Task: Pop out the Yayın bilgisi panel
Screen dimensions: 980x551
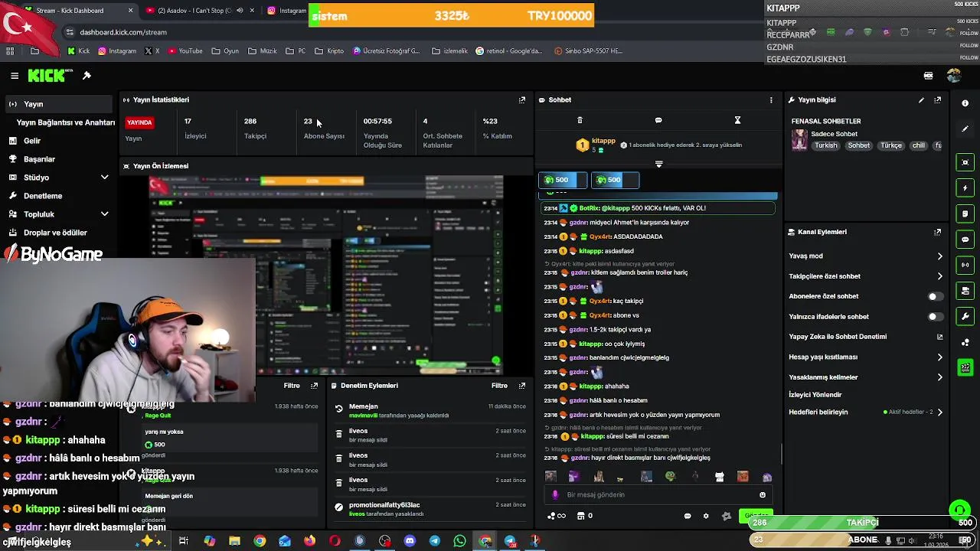Action: [937, 99]
